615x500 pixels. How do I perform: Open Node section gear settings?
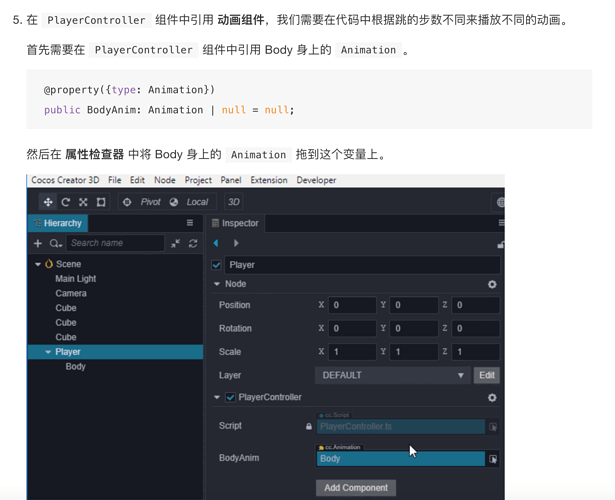pos(492,284)
